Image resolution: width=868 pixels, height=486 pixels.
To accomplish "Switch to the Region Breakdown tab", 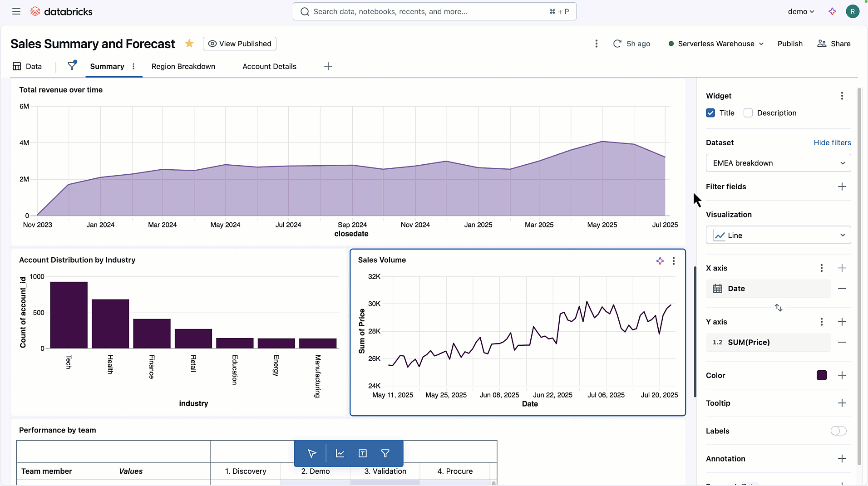I will pyautogui.click(x=183, y=66).
